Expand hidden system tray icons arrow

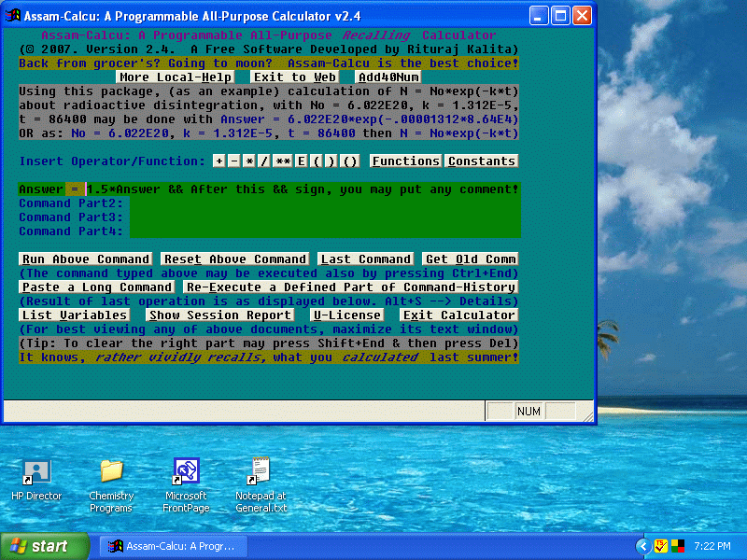[642, 546]
